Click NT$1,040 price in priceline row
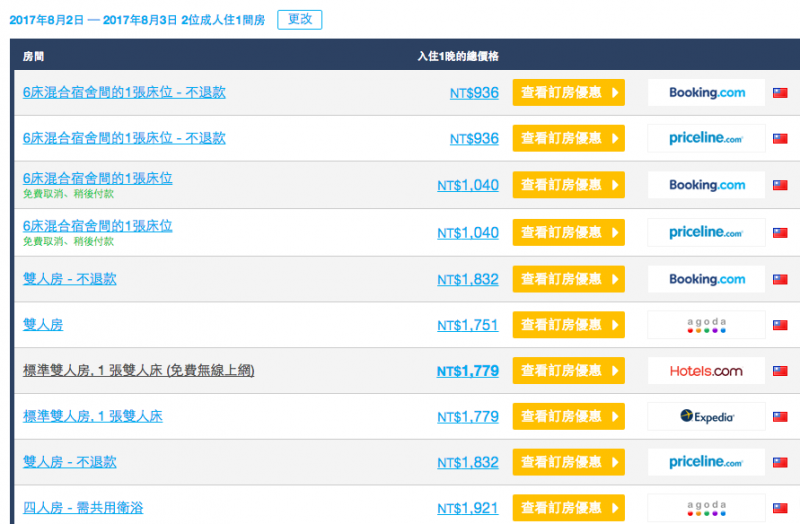The width and height of the screenshot is (800, 524). point(468,233)
